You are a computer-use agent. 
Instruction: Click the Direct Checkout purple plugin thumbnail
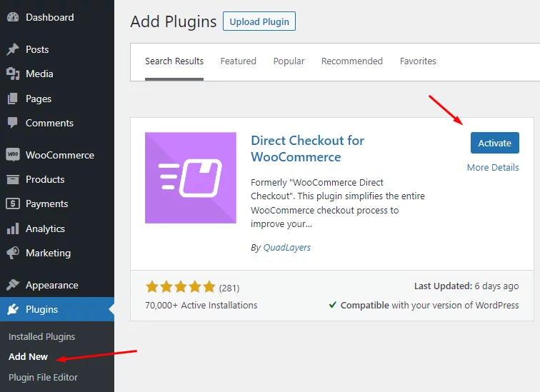click(x=191, y=178)
